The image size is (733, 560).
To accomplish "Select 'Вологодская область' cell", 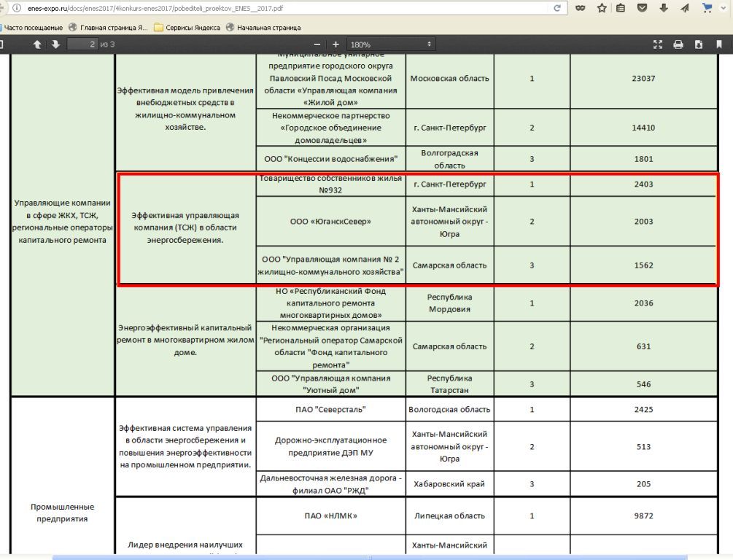I will coord(450,410).
